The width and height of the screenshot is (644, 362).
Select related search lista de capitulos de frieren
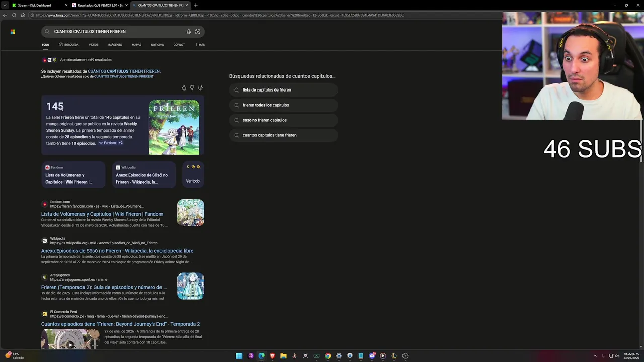pyautogui.click(x=284, y=90)
